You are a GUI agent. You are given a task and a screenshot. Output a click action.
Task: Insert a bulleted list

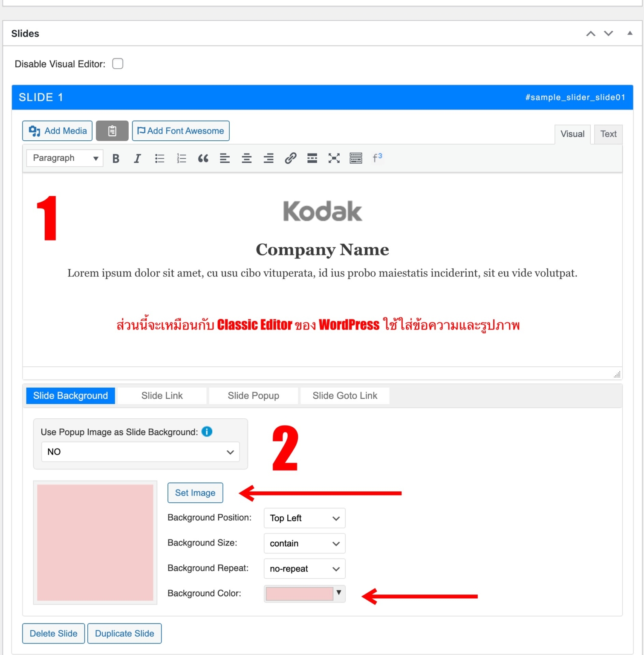pyautogui.click(x=159, y=159)
